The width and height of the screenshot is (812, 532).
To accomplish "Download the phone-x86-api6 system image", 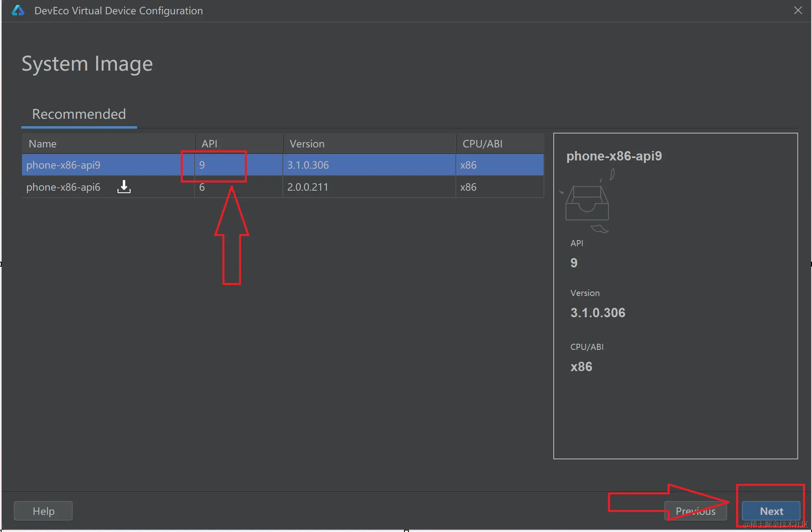I will (124, 187).
